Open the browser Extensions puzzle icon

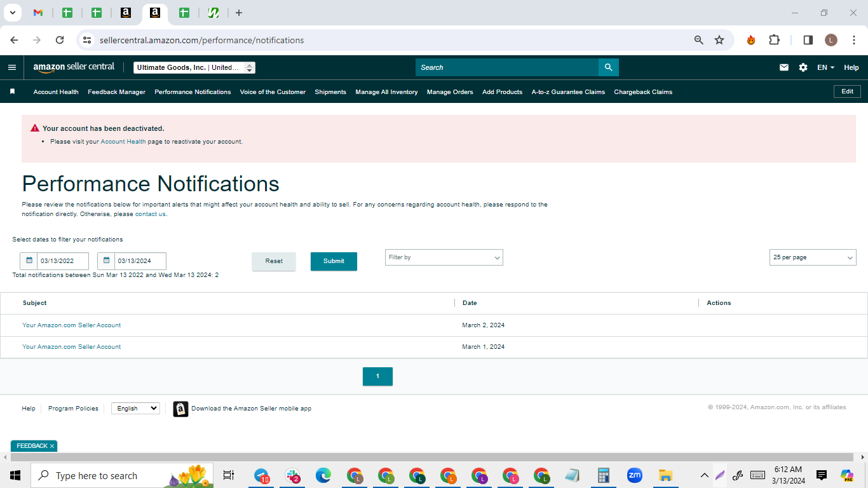pyautogui.click(x=774, y=40)
